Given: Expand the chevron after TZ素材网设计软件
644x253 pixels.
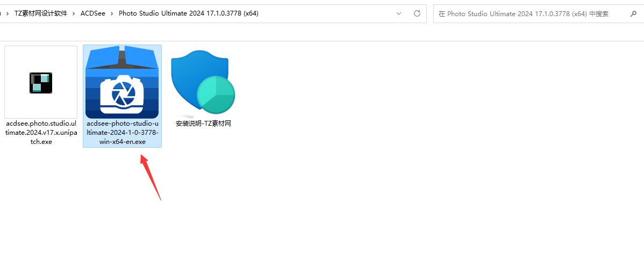Looking at the screenshot, I should click(74, 13).
